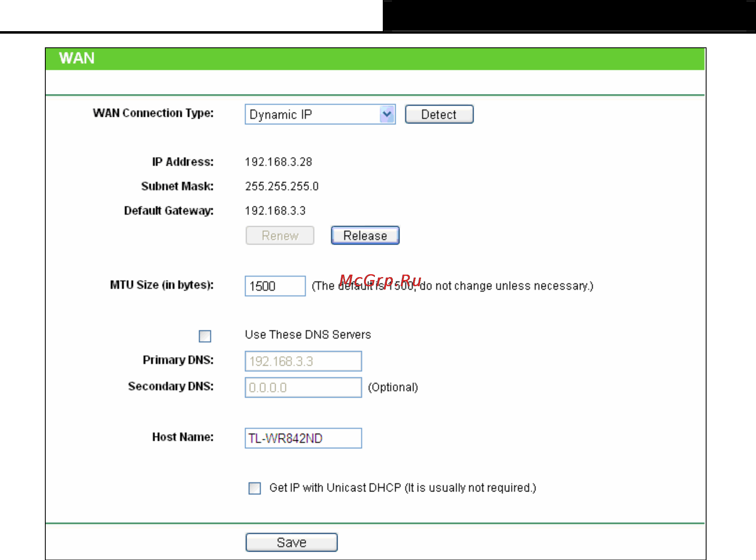Image resolution: width=756 pixels, height=560 pixels.
Task: Click the Default Gateway value 192.168.3.3
Action: 275,211
